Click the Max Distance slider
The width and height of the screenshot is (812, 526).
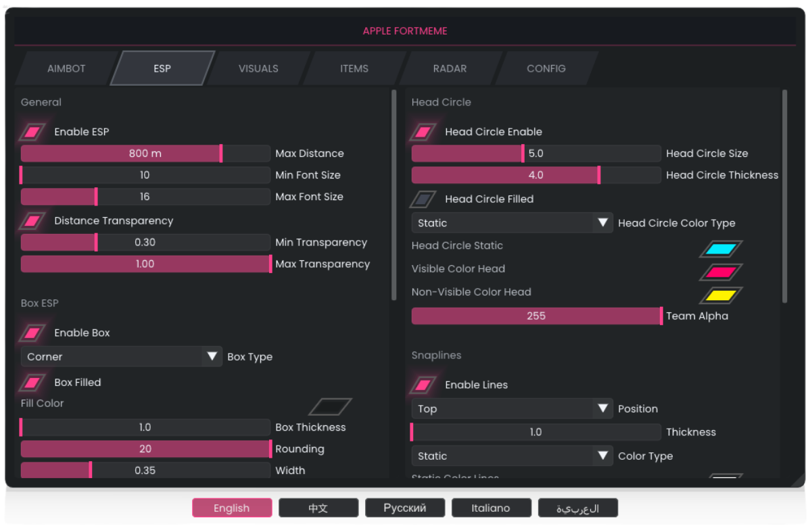pyautogui.click(x=145, y=153)
